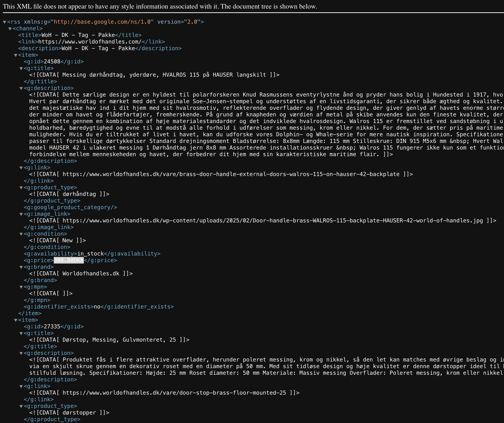Collapse the dørhåndtag g:product_type node
504x423 pixels.
pos(21,188)
